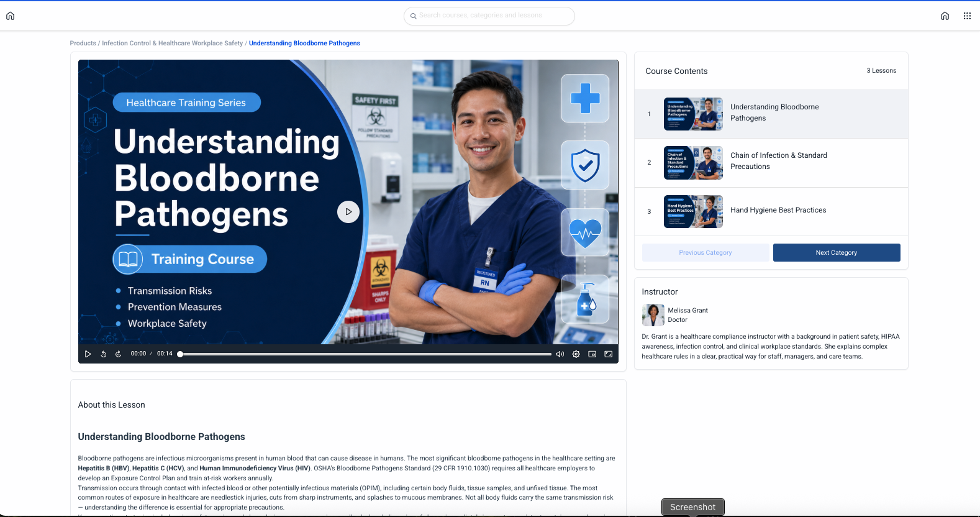Viewport: 980px width, 517px height.
Task: Click the 00:14 video duration text
Action: (165, 354)
